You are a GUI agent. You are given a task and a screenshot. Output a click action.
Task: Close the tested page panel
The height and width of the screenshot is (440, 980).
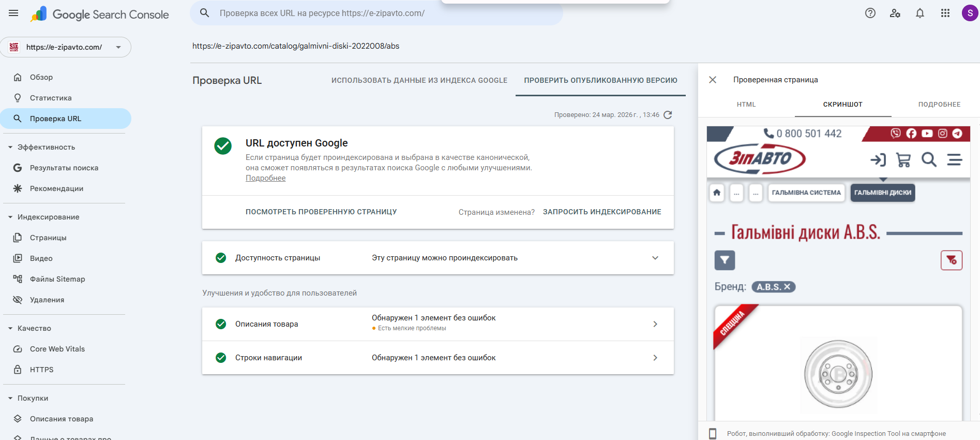pyautogui.click(x=713, y=80)
